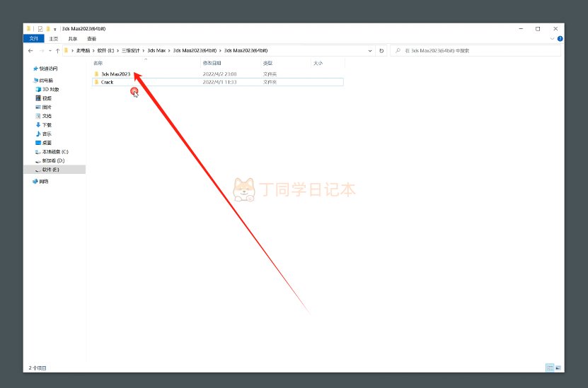Close the Explorer window
This screenshot has width=588, height=388.
tap(555, 29)
